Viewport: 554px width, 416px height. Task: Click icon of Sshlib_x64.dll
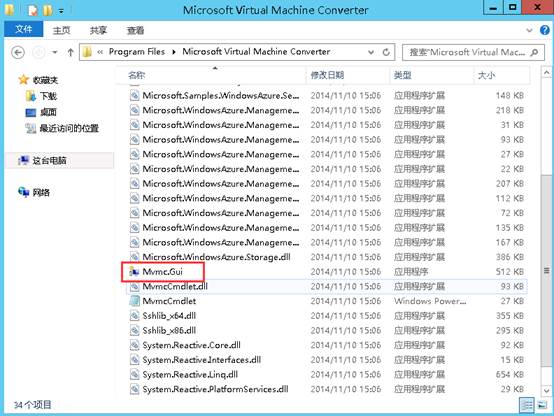(134, 316)
